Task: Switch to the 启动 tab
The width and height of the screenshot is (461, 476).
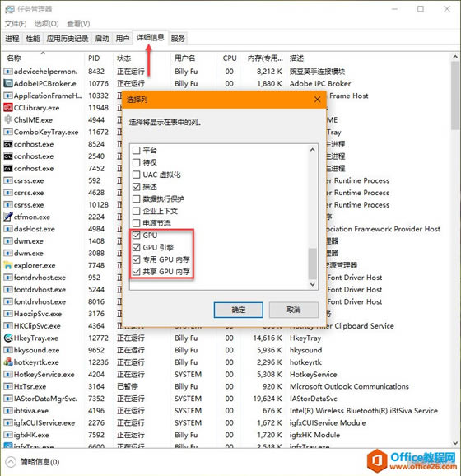Action: coord(102,39)
